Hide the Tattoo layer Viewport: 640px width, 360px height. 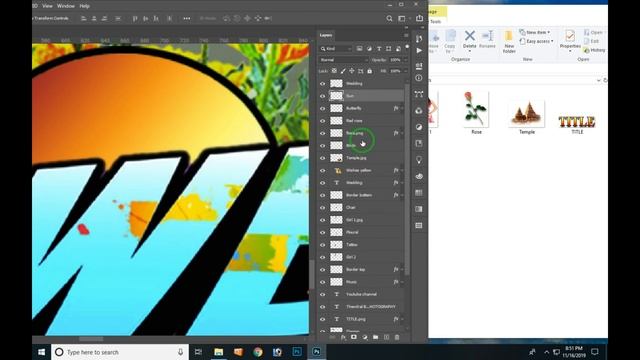coord(322,245)
